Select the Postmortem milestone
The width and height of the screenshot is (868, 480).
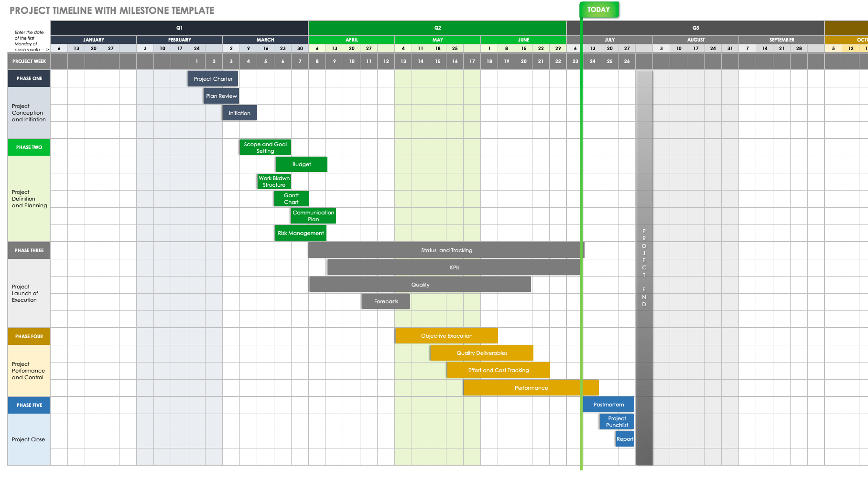[608, 404]
